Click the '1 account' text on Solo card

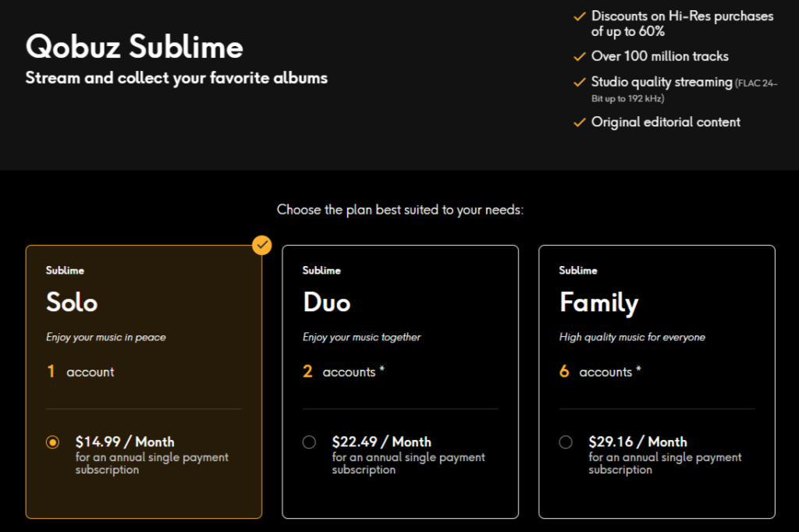[80, 371]
